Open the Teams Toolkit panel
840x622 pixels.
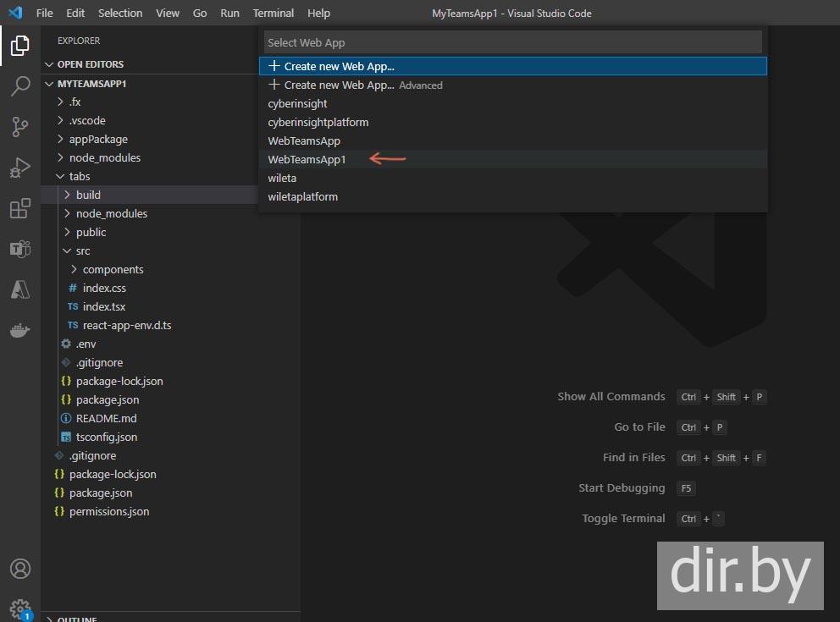coord(19,249)
